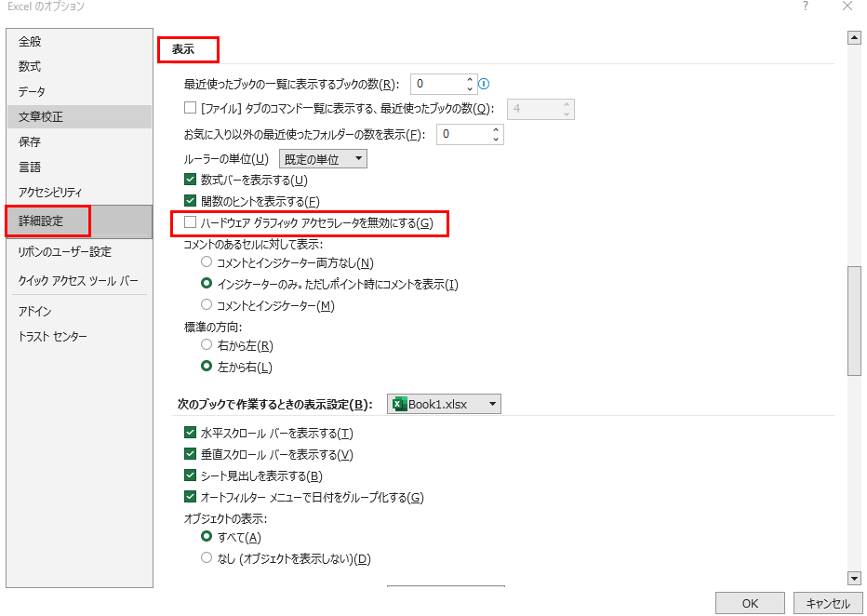
Task: Click the help question mark icon
Action: (x=804, y=7)
